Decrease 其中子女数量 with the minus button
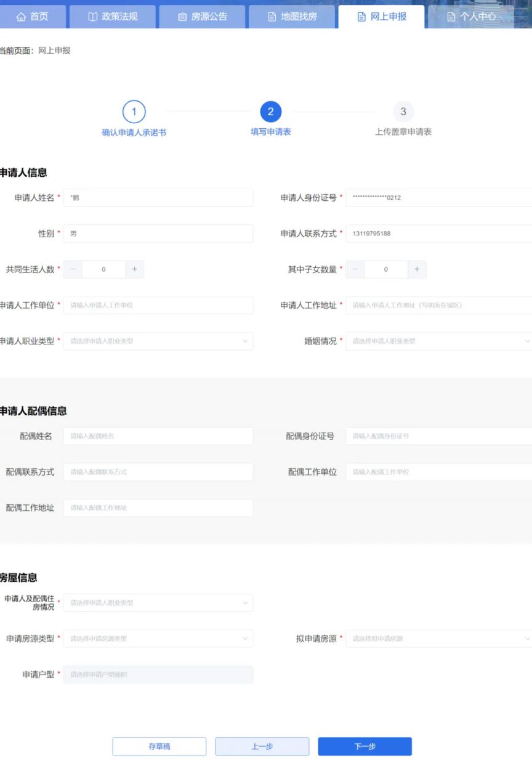The height and width of the screenshot is (774, 532). [355, 269]
